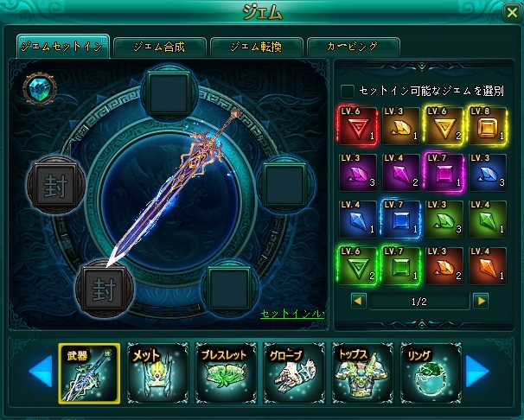This screenshot has width=524, height=420.
Task: Choose the グローブ glove equipment icon
Action: pos(294,373)
